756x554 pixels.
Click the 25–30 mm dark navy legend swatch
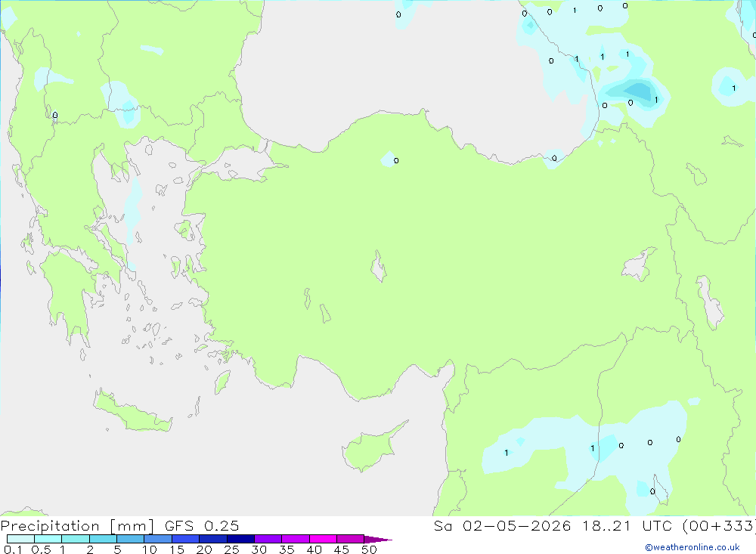240,539
